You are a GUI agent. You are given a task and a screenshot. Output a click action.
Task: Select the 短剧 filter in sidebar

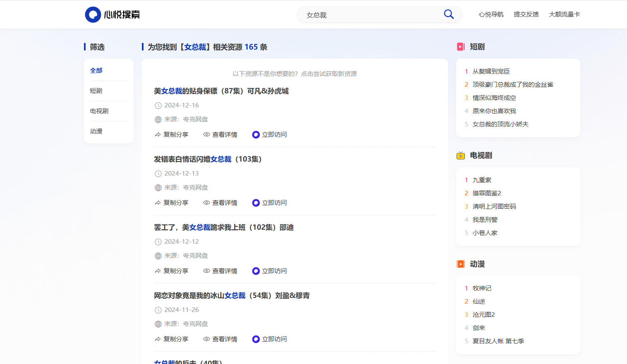tap(96, 91)
